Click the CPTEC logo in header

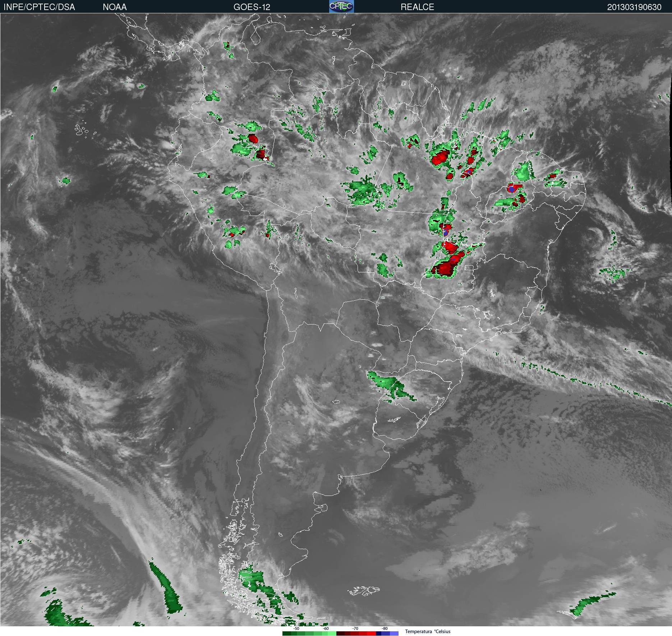point(341,6)
